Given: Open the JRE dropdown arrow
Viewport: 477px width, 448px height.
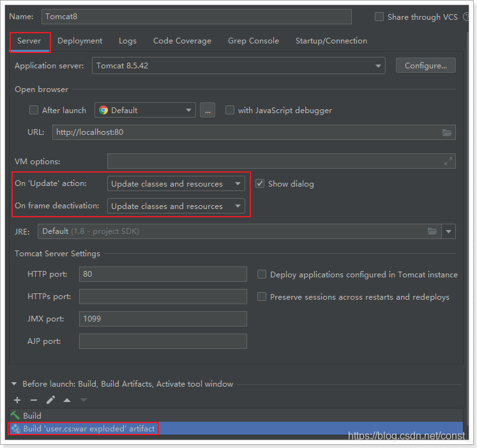Looking at the screenshot, I should [448, 231].
